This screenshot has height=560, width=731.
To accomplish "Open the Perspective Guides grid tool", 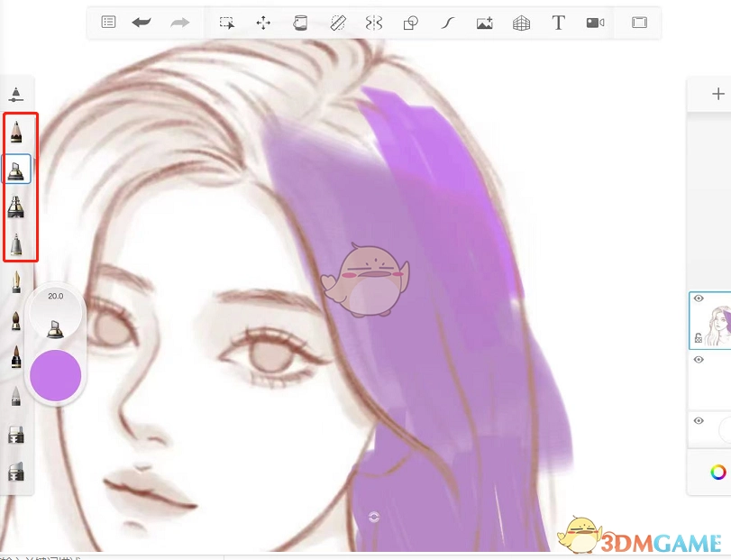I will 521,23.
